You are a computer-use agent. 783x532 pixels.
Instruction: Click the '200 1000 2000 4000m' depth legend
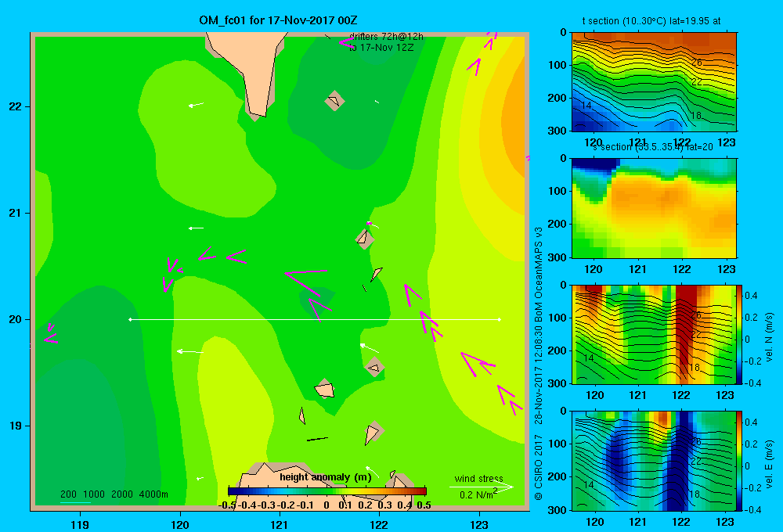[114, 494]
